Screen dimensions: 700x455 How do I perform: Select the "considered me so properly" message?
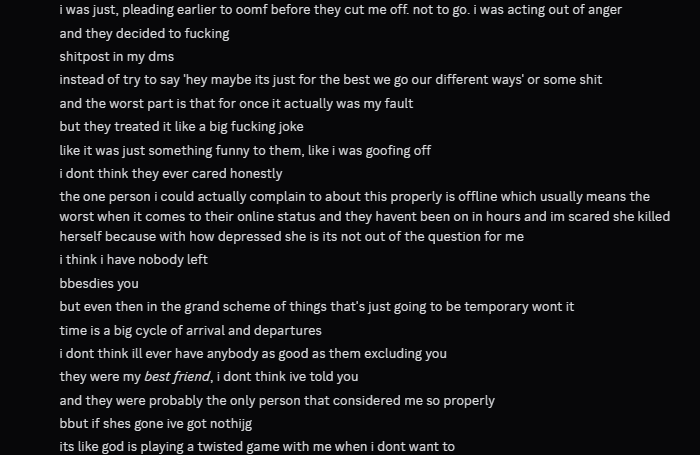pos(277,400)
